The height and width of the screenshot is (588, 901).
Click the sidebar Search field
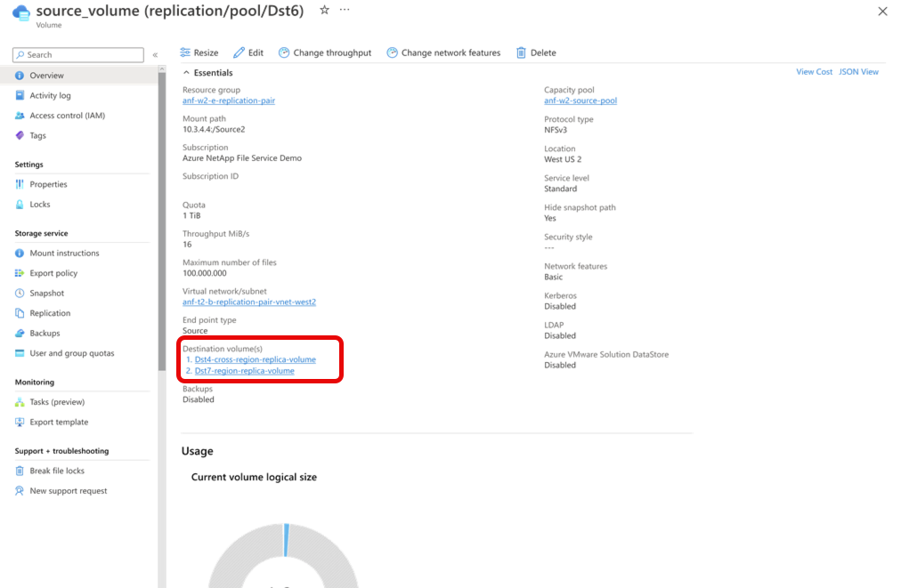78,54
